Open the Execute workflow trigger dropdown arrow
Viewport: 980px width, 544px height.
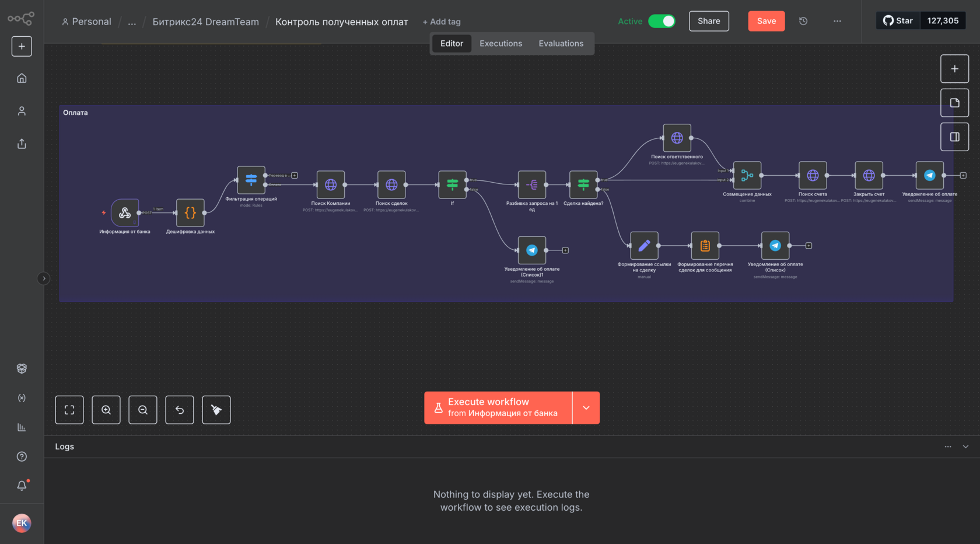coord(586,407)
